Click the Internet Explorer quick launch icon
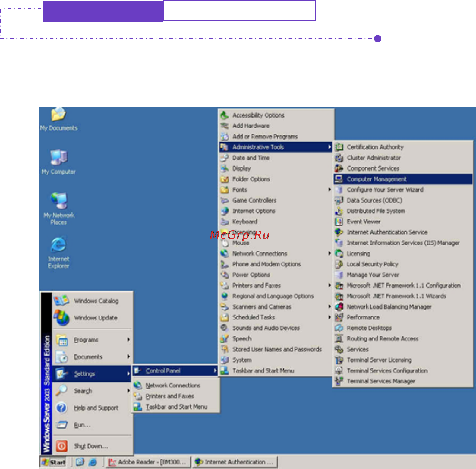The height and width of the screenshot is (469, 476). click(93, 462)
